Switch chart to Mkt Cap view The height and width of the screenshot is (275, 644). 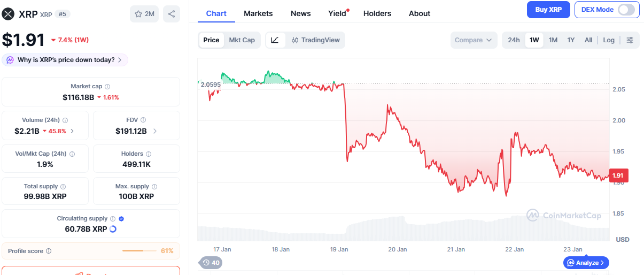pos(242,40)
